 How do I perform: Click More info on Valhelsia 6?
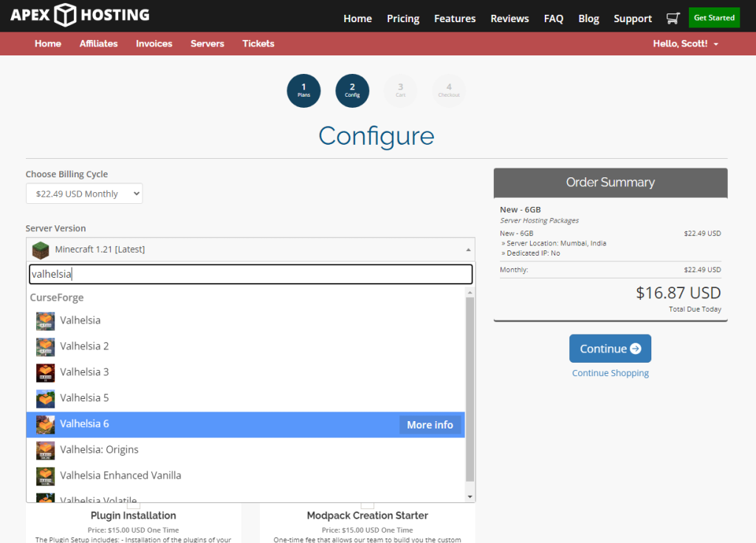point(430,425)
